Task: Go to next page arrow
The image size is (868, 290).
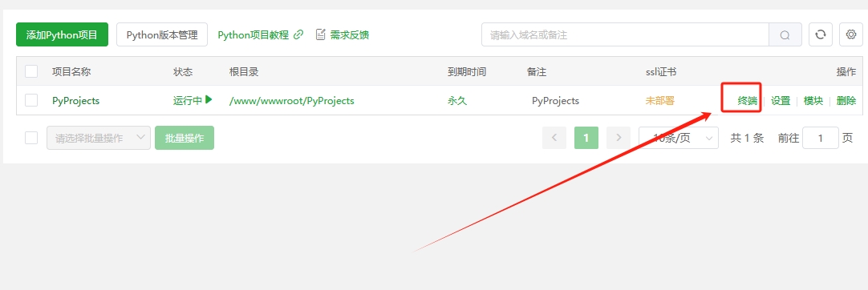Action: click(619, 138)
